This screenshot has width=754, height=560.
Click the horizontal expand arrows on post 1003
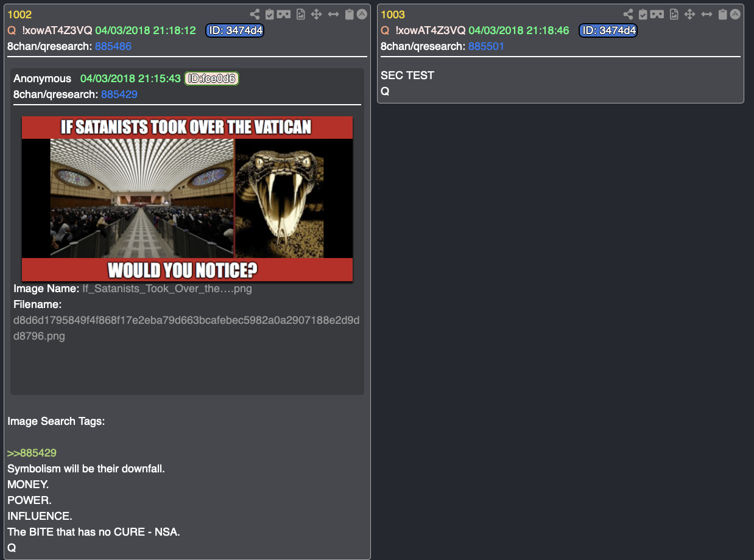tap(706, 14)
